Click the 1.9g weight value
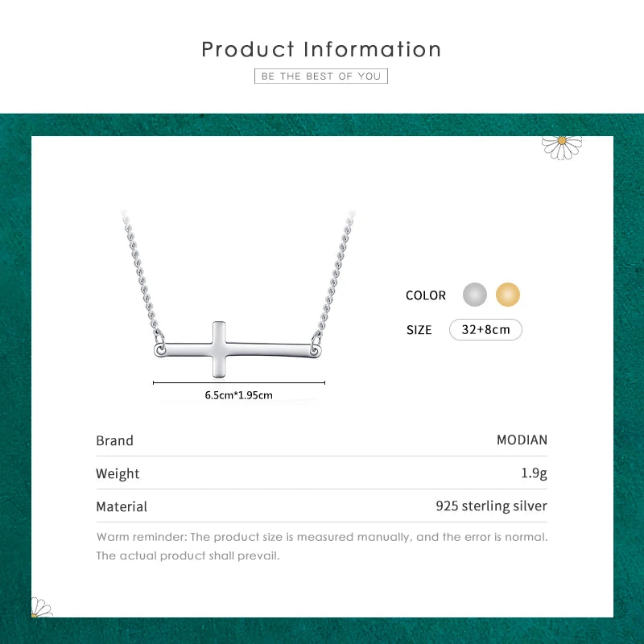The width and height of the screenshot is (644, 644). tap(534, 473)
